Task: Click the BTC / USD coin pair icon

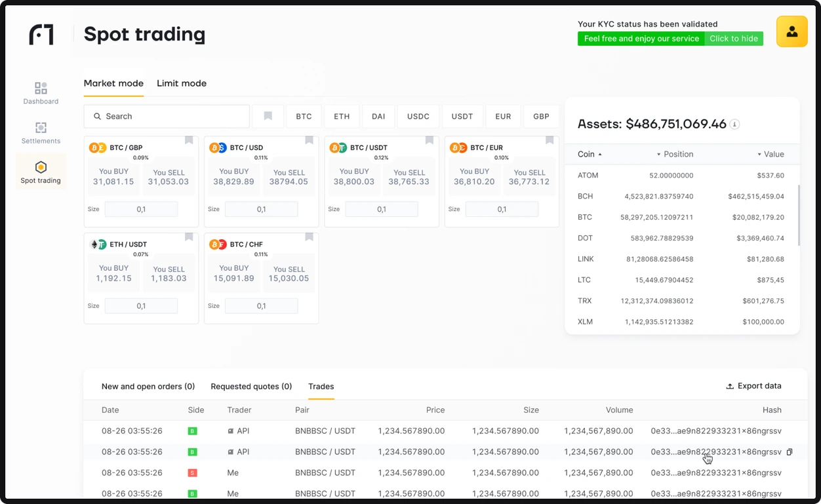Action: pos(218,148)
